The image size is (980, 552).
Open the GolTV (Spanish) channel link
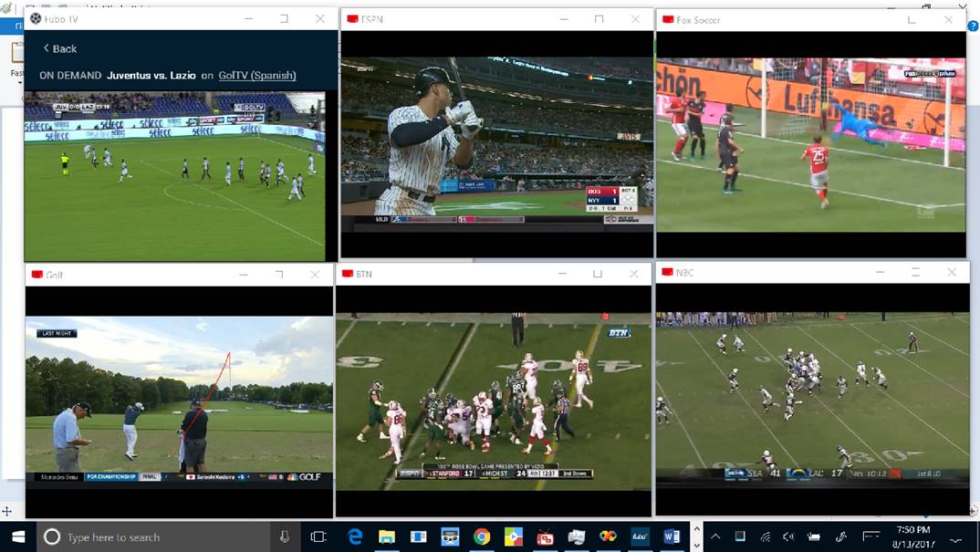tap(257, 75)
